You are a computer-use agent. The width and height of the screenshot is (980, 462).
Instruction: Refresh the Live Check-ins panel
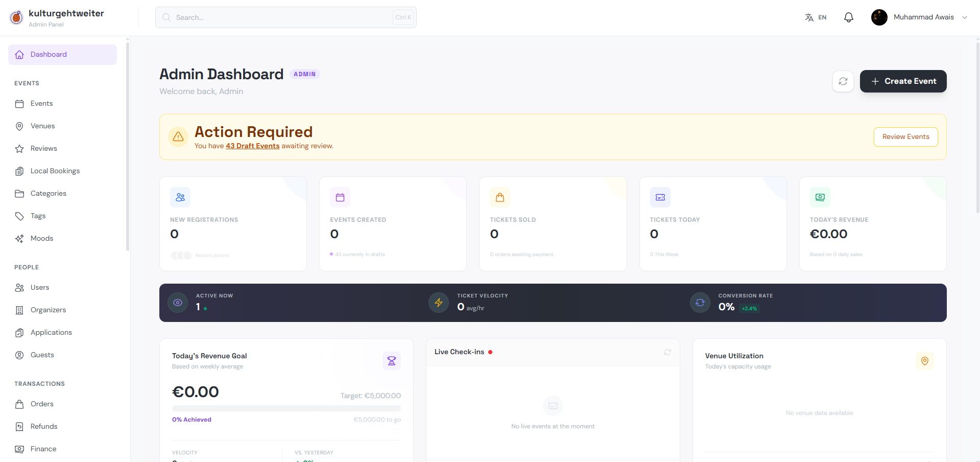tap(667, 352)
